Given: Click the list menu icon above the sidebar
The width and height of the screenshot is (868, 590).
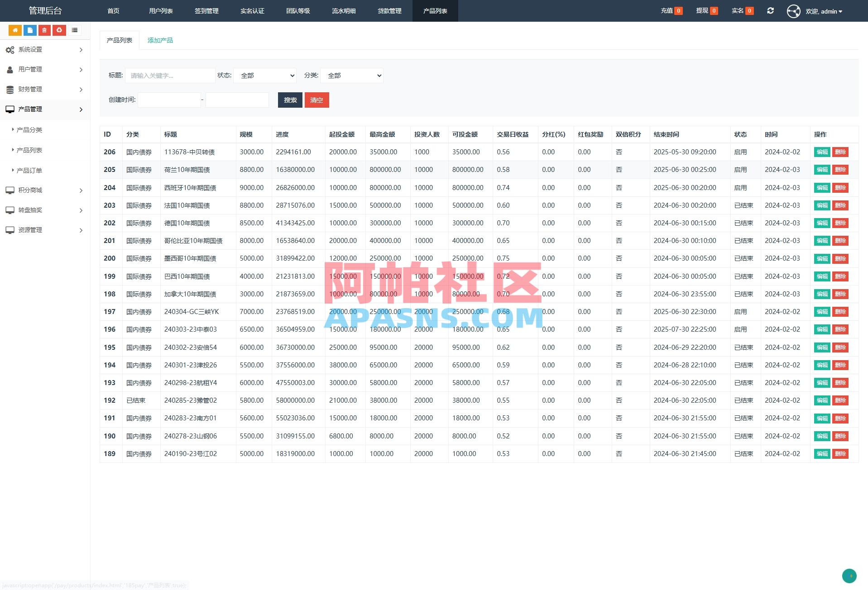Looking at the screenshot, I should 74,30.
